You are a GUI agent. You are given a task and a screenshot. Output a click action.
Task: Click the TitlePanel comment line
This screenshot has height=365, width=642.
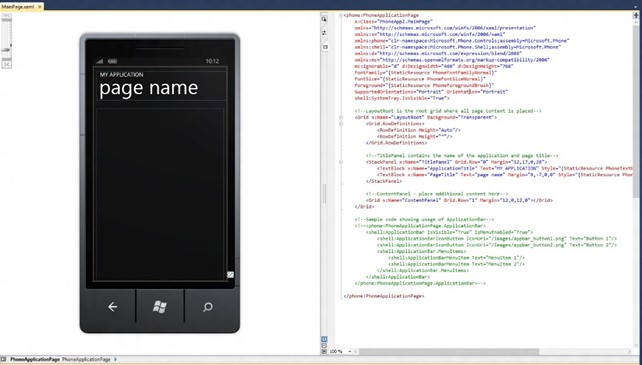(462, 156)
